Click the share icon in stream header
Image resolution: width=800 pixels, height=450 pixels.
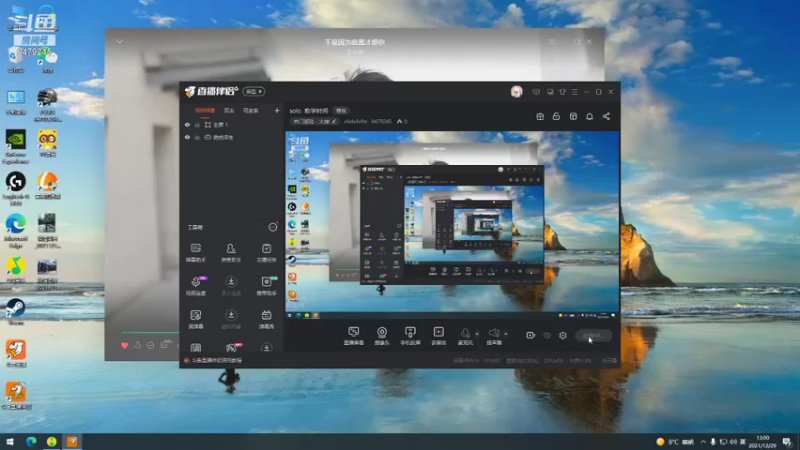point(606,116)
